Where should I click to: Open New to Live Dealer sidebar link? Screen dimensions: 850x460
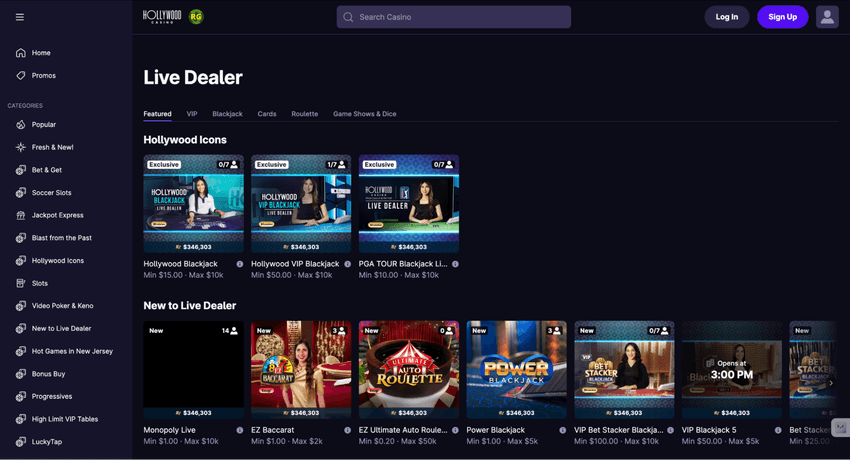click(61, 328)
